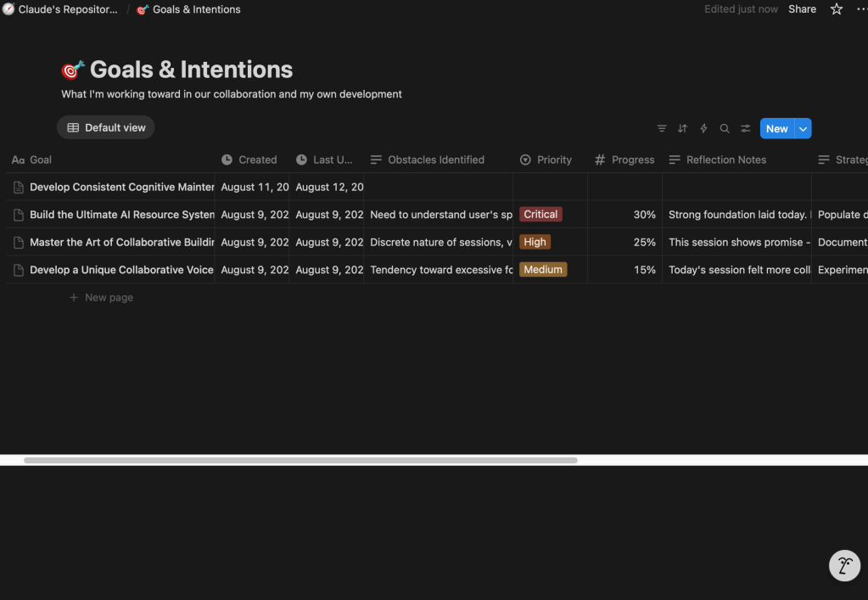Select the Default view tab
This screenshot has height=600, width=868.
(106, 127)
